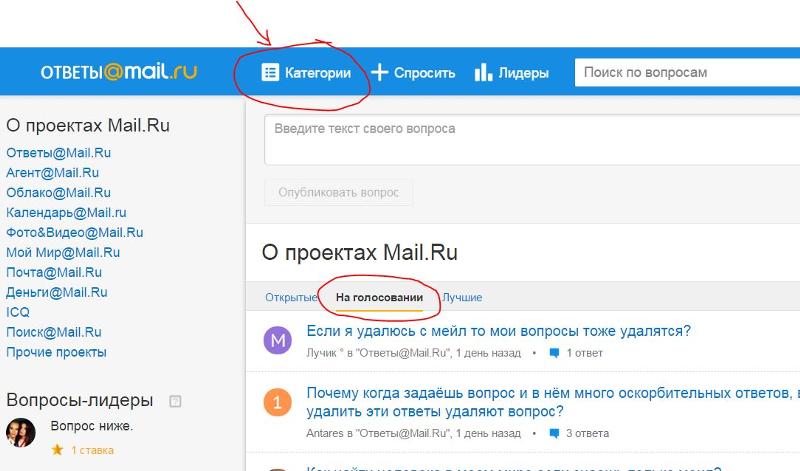Click the purple M user avatar
The width and height of the screenshot is (800, 471).
[x=278, y=340]
